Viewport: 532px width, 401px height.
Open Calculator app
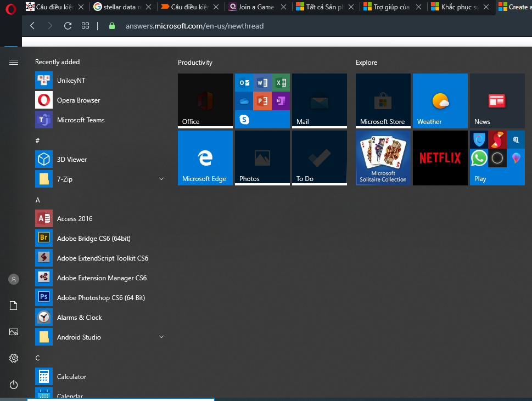[x=100, y=377]
